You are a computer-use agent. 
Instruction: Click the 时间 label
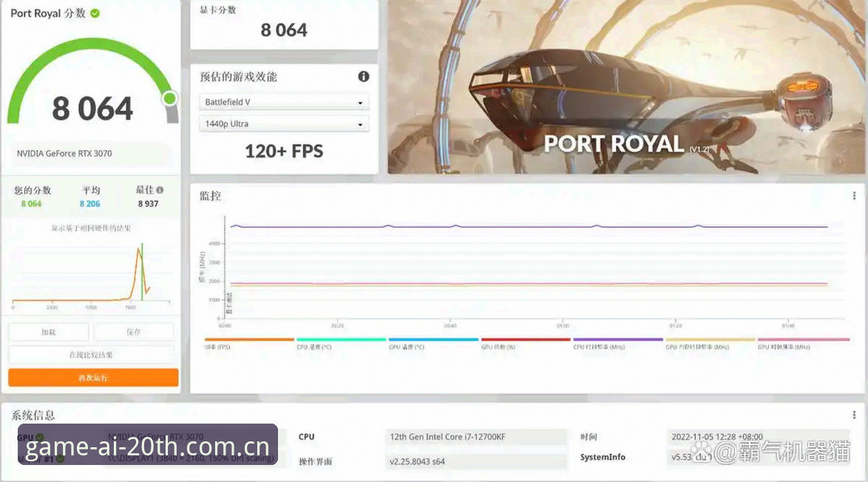(x=589, y=437)
